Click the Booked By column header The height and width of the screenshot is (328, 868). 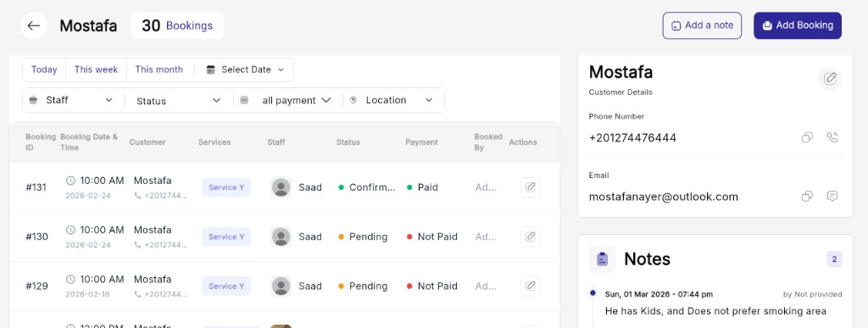(488, 142)
